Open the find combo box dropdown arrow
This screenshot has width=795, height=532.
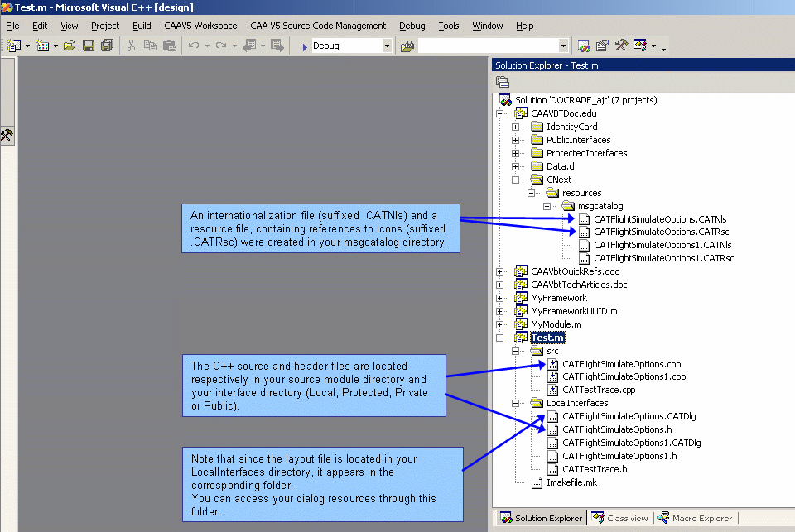563,46
